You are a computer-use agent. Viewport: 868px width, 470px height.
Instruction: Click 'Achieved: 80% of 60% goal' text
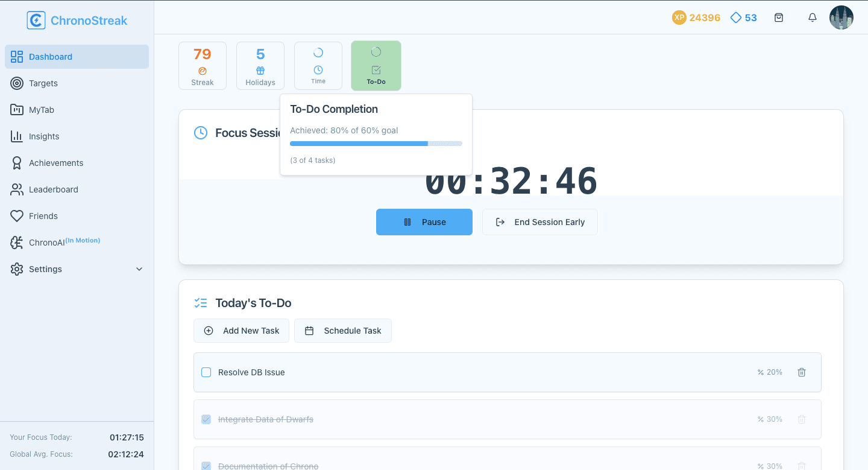pos(344,130)
